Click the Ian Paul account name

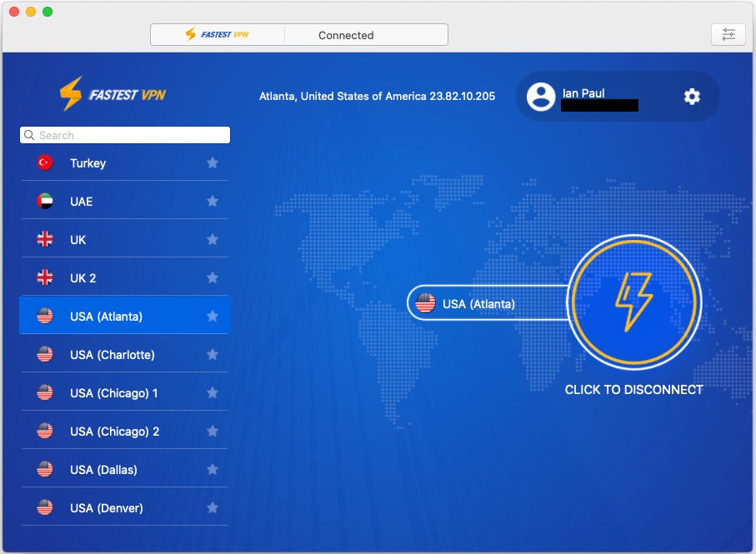[x=583, y=93]
